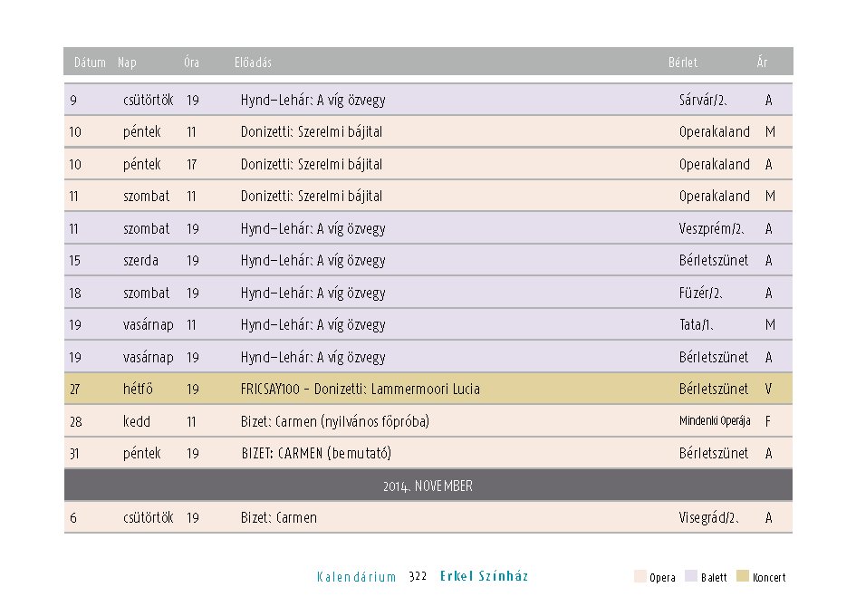Click Bizet: Carmen (nyilvános főpróba) entry
The width and height of the screenshot is (856, 616).
(334, 421)
